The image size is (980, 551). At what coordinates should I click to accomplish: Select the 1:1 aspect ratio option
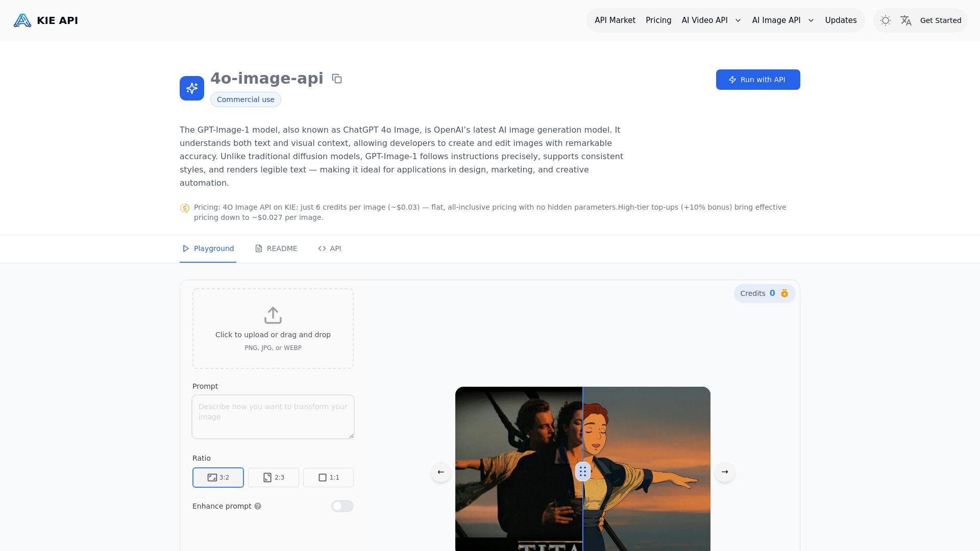coord(328,478)
